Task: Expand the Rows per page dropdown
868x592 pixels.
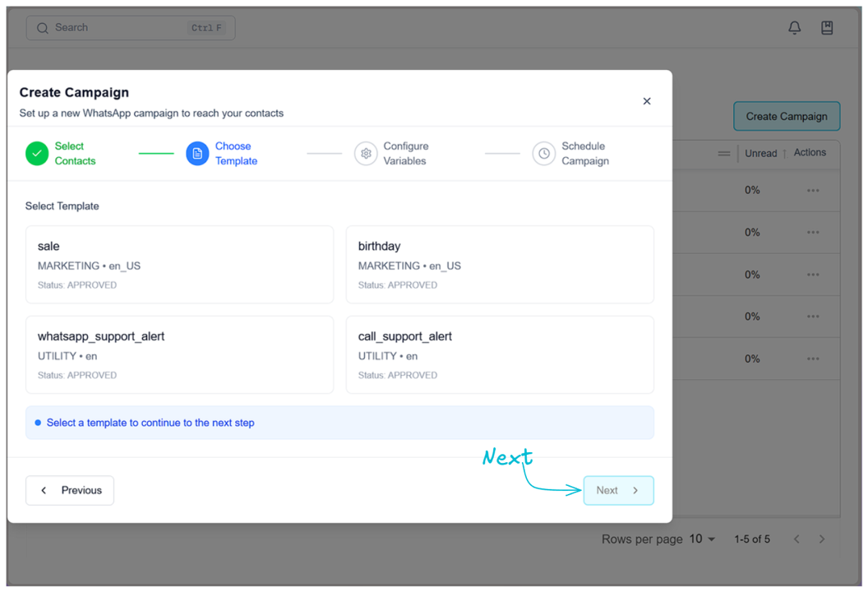Action: click(703, 539)
